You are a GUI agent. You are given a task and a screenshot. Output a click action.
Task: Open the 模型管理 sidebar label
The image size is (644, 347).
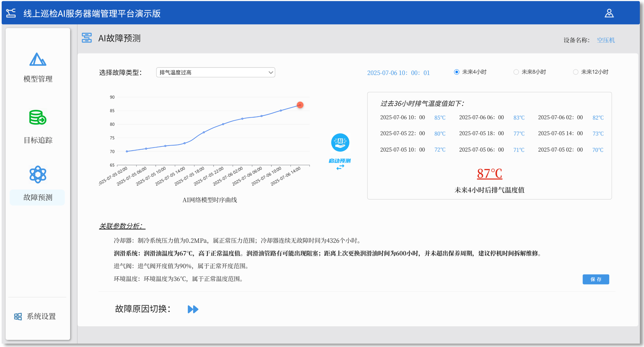pyautogui.click(x=38, y=79)
